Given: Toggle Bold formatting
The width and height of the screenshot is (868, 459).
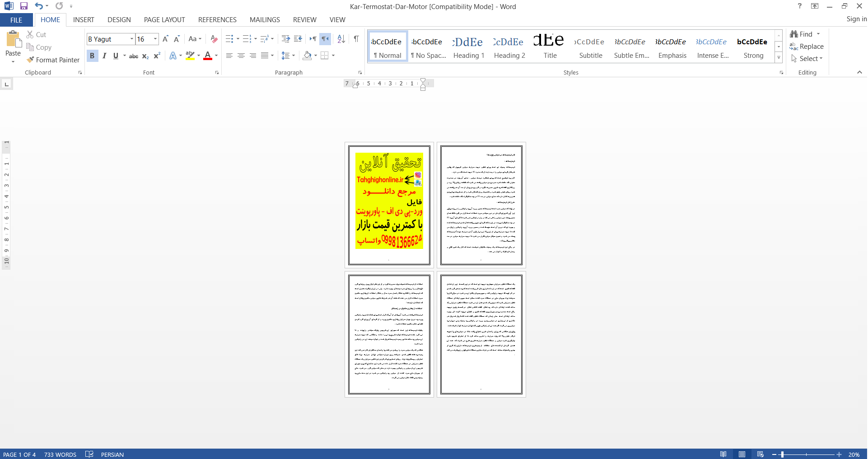Looking at the screenshot, I should pyautogui.click(x=92, y=56).
